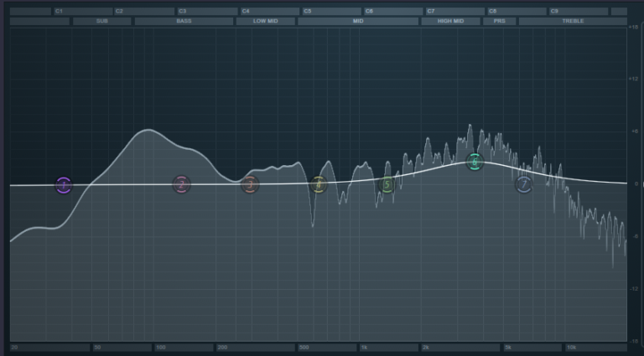Click the TREBLE frequency range label
Image resolution: width=644 pixels, height=356 pixels.
click(573, 21)
